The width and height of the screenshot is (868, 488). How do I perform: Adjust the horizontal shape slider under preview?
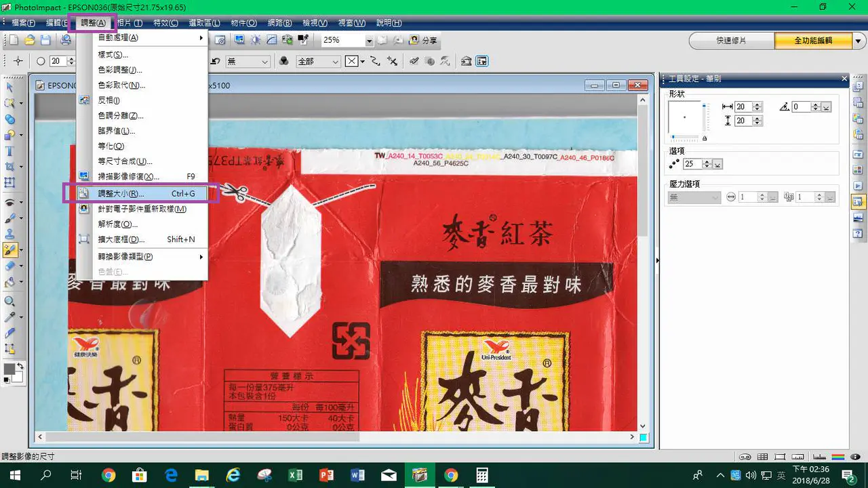pos(685,138)
